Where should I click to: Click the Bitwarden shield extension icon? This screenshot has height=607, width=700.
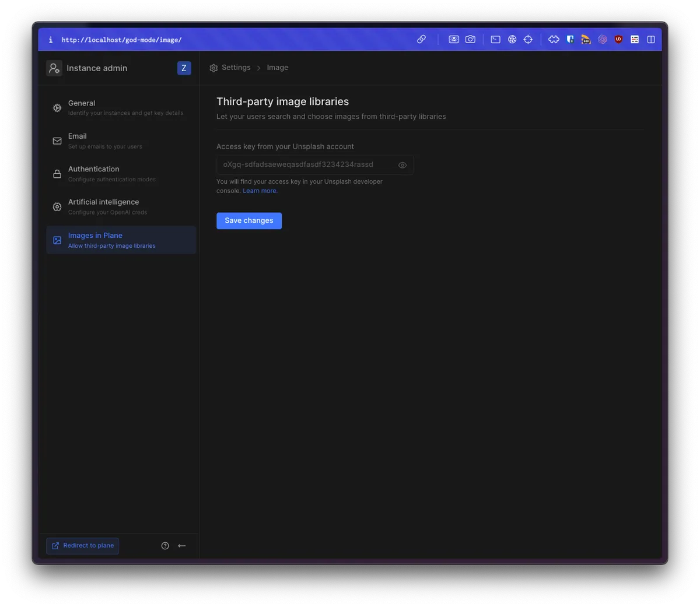[x=570, y=40]
